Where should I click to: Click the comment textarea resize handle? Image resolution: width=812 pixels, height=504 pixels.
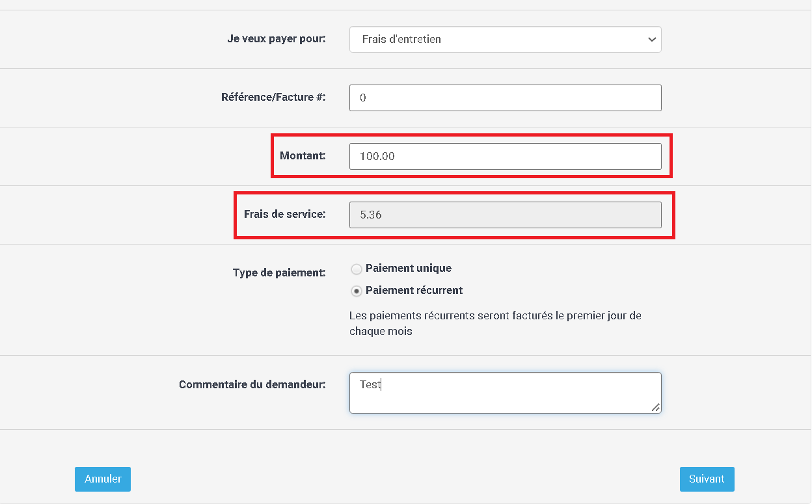(x=656, y=408)
